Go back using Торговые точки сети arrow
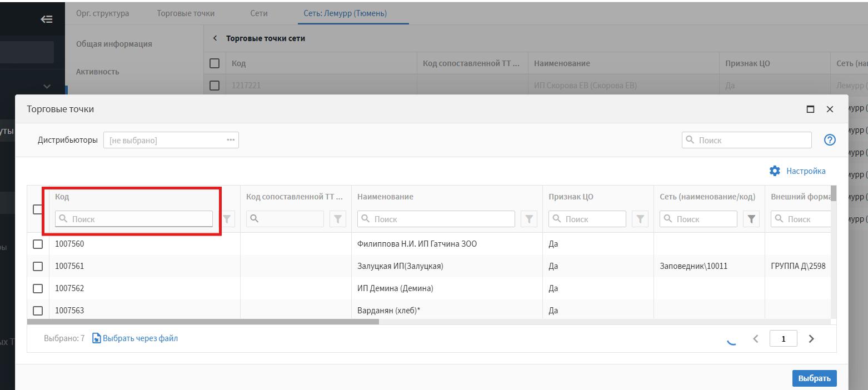 tap(215, 38)
